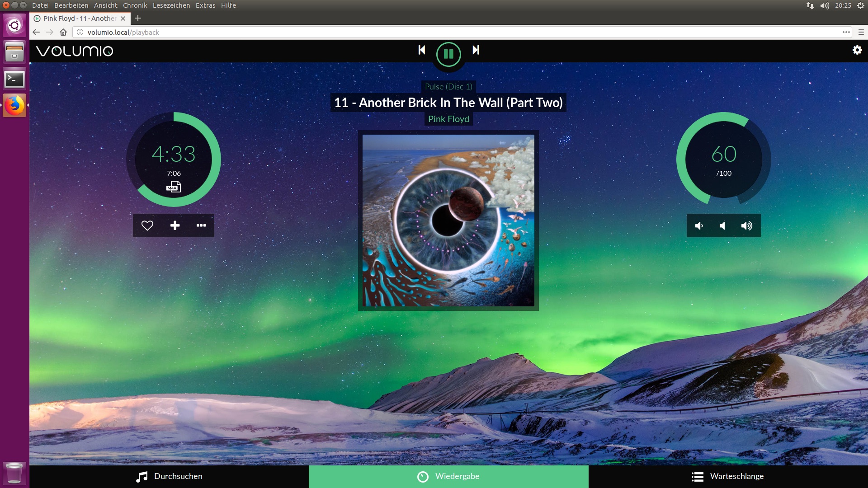Lower the volume with volume-down icon

(699, 226)
